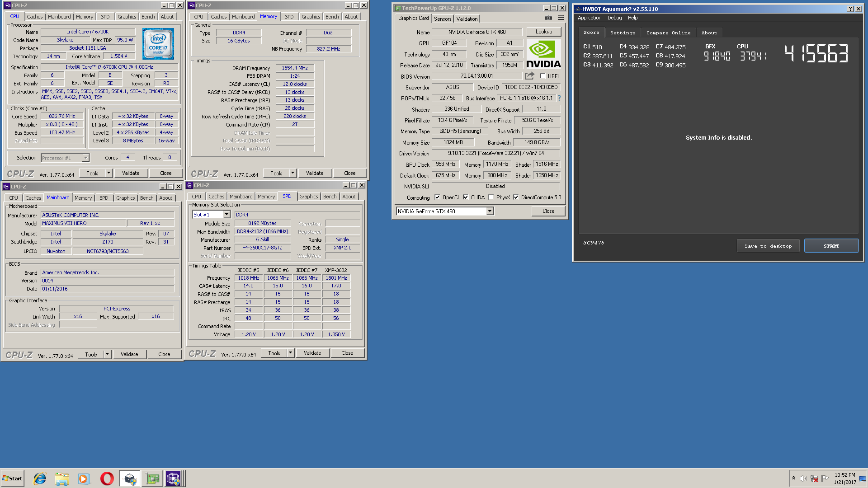
Task: Switch to HWBOT Aquamark taskbar icon
Action: [x=130, y=479]
